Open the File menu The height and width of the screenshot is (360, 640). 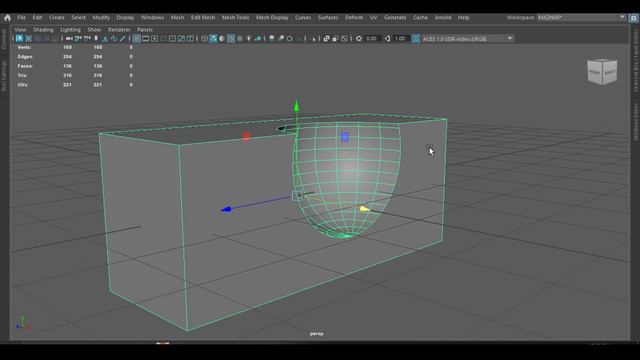click(21, 18)
